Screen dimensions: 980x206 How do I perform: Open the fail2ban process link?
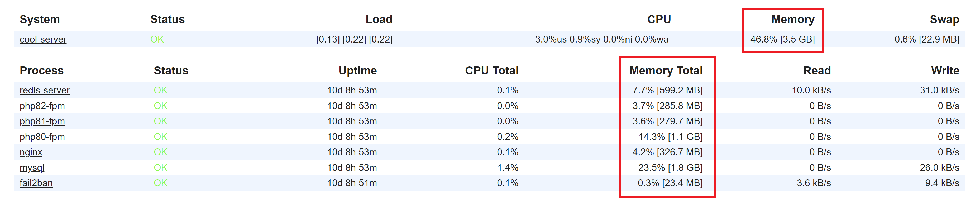[36, 183]
